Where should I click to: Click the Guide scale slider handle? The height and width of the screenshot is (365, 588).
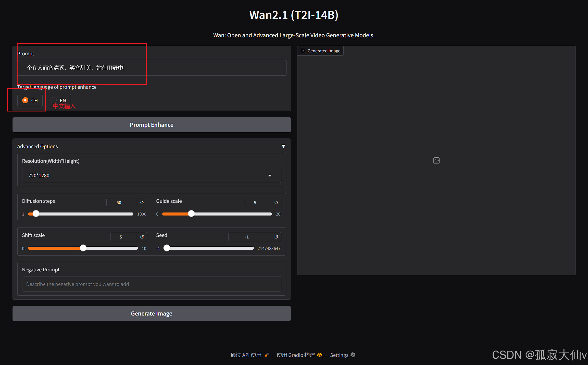click(x=191, y=214)
